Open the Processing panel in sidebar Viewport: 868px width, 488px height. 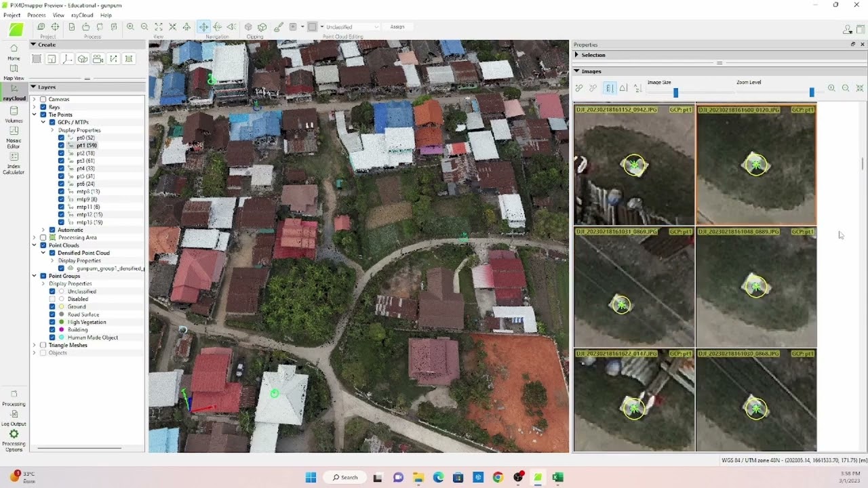(x=14, y=398)
